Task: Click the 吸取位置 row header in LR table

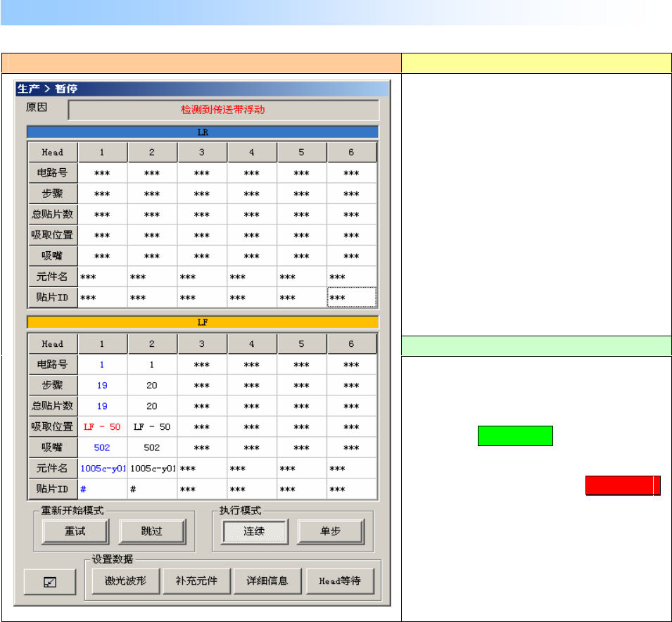Action: [x=53, y=235]
